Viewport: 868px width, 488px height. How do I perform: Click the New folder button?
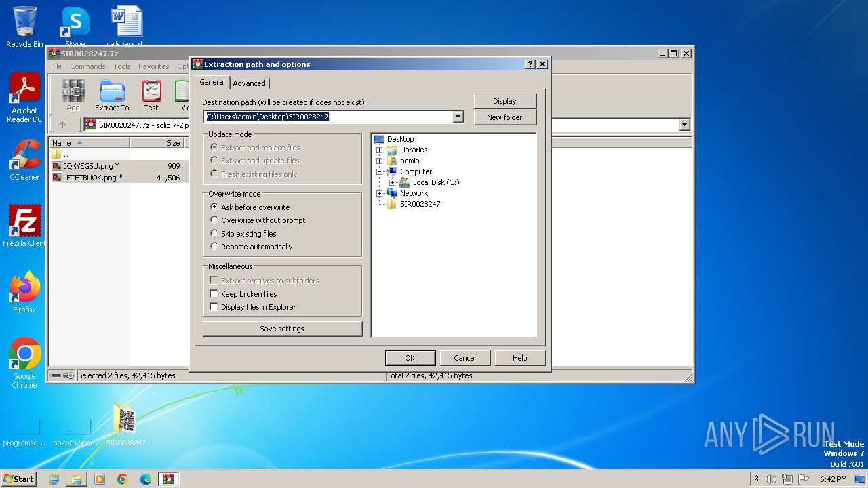pos(505,117)
